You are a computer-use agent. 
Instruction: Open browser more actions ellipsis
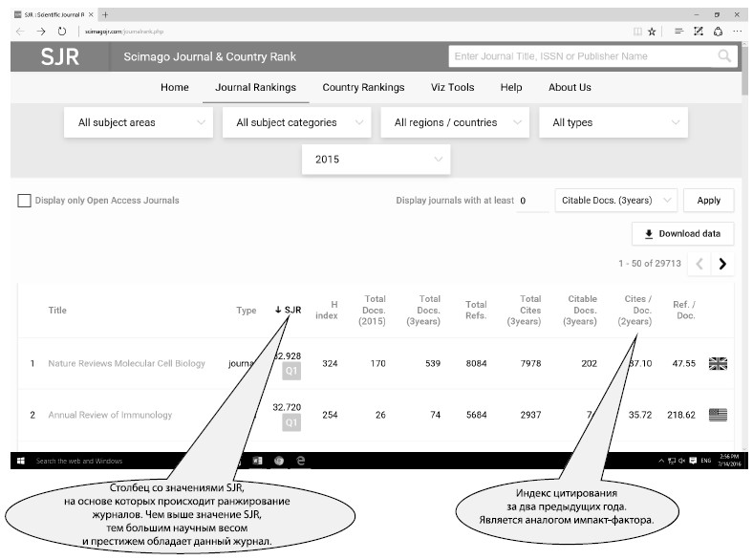[x=737, y=32]
